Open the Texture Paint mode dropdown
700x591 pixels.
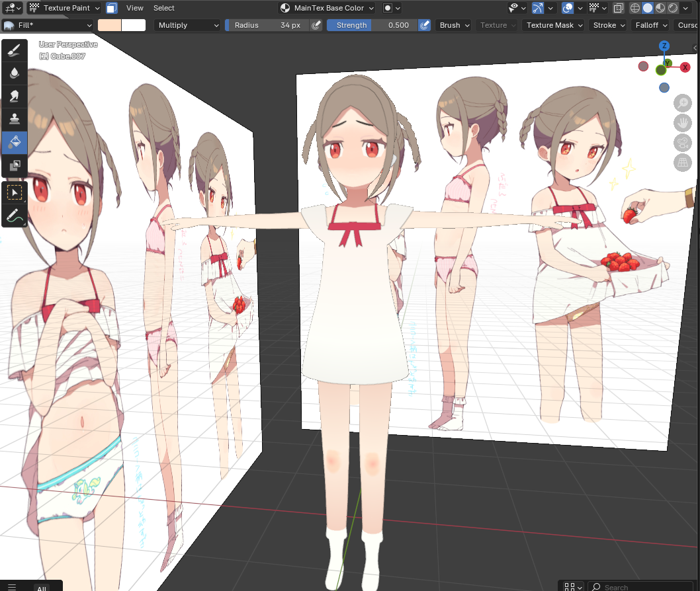pos(64,8)
